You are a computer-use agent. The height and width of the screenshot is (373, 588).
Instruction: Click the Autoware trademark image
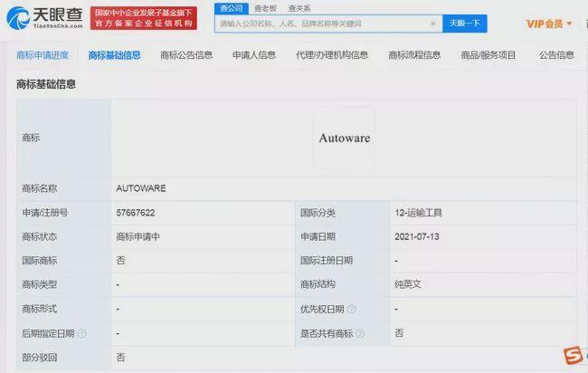tap(345, 139)
